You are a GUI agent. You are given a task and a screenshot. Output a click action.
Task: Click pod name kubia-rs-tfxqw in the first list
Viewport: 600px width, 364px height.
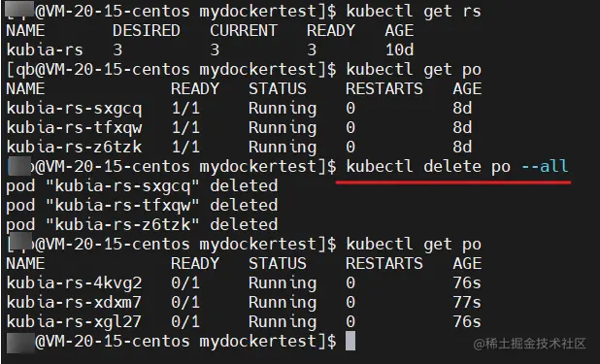coord(74,128)
